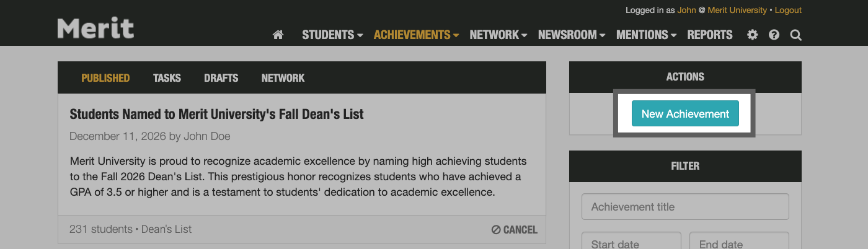Click the Achievement title filter field
Image resolution: width=868 pixels, height=249 pixels.
click(685, 207)
